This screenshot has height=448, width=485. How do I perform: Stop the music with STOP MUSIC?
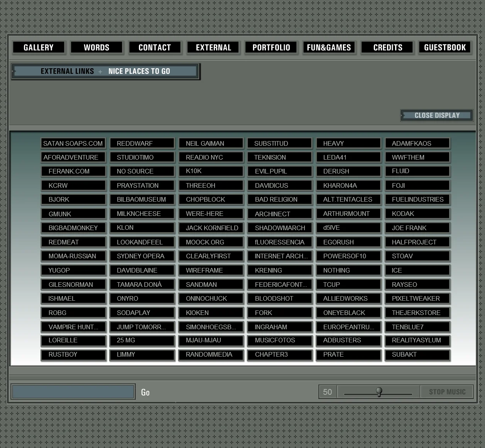(447, 392)
